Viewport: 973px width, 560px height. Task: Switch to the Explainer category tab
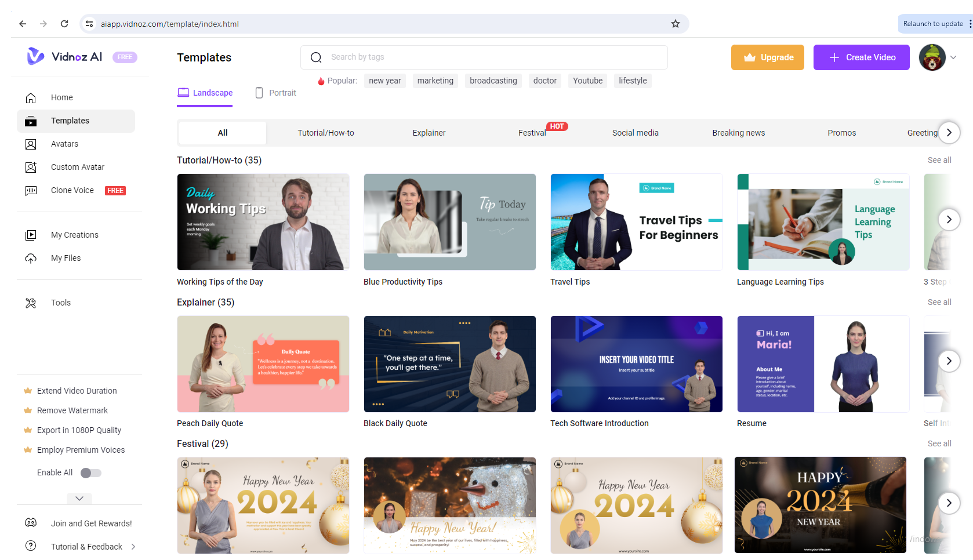coord(429,133)
